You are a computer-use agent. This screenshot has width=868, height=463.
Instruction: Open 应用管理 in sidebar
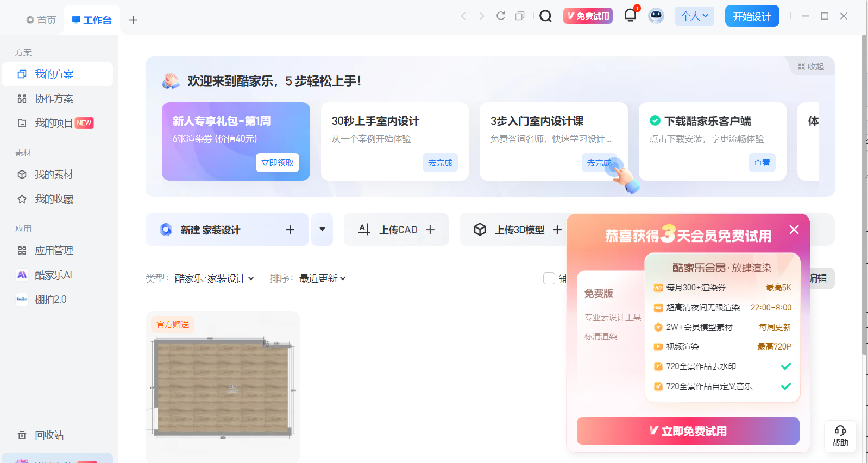[58, 250]
